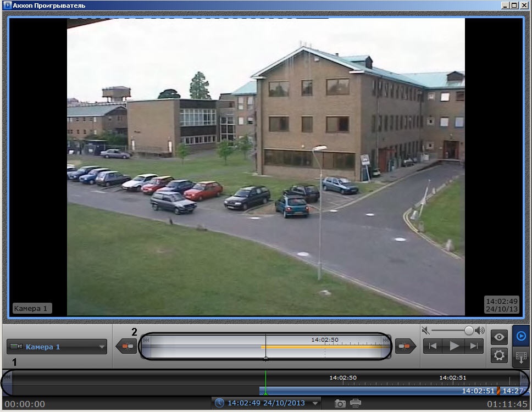Toggle the eye visibility button
The width and height of the screenshot is (532, 412).
coord(499,337)
